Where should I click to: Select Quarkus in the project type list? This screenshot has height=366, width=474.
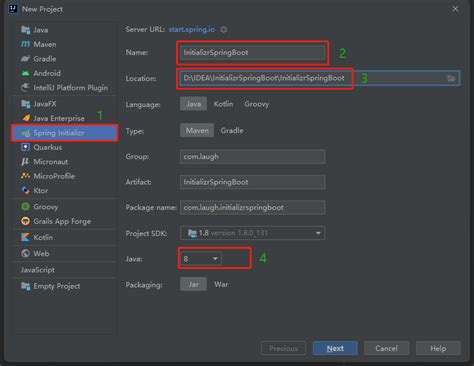(64, 147)
